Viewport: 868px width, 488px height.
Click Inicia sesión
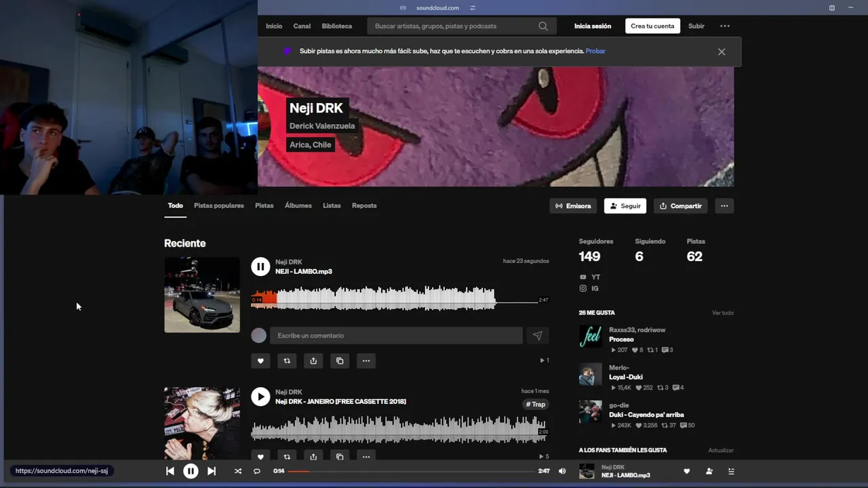[593, 26]
